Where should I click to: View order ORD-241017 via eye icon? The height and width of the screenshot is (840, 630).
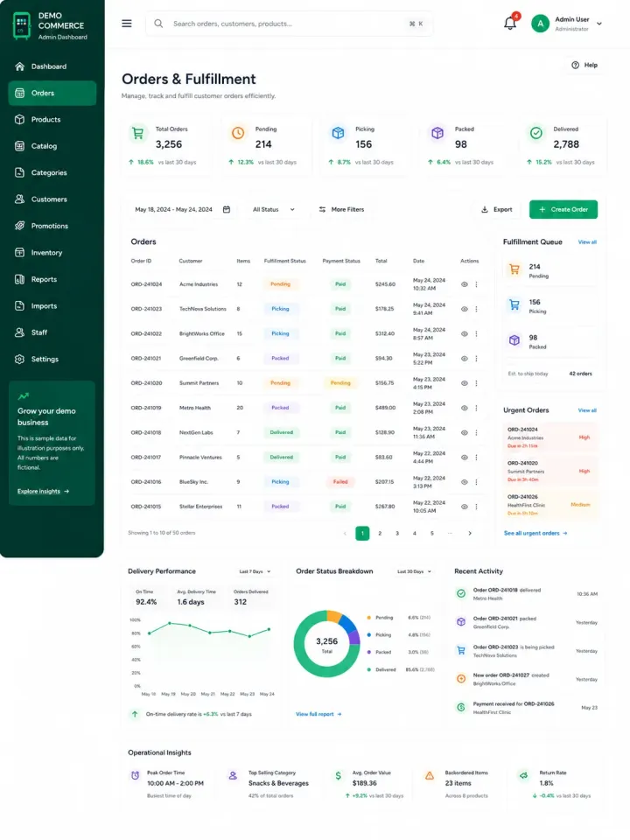click(465, 458)
